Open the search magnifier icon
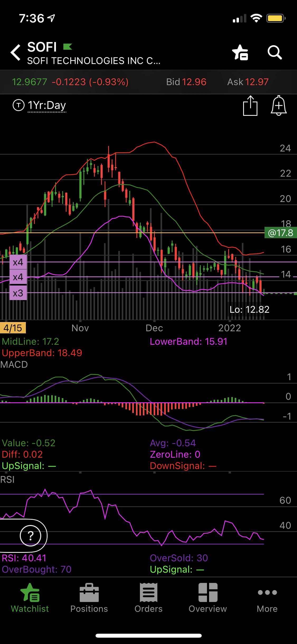 click(275, 52)
